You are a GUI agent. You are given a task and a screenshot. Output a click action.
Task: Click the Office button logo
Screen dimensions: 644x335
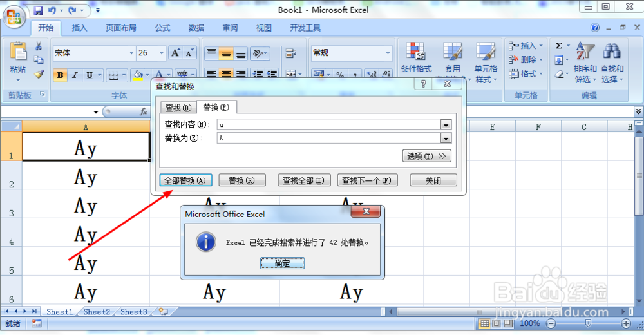click(x=14, y=17)
